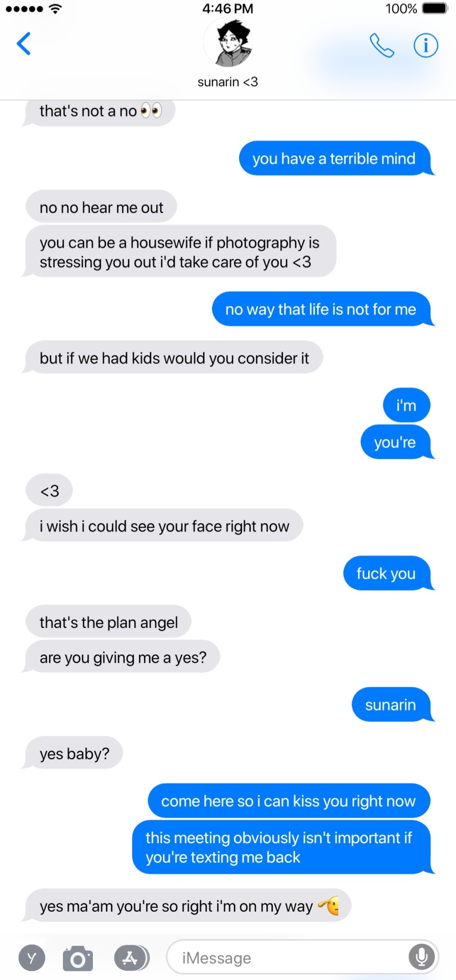Open the camera icon beside the text field

(x=78, y=958)
